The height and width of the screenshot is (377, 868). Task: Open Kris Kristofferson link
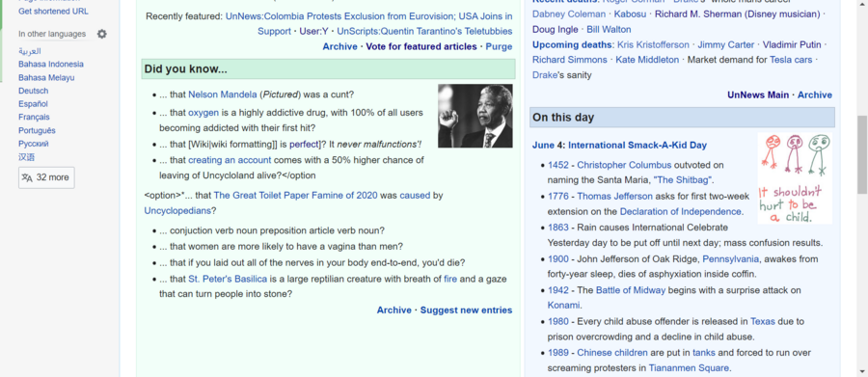pos(653,44)
